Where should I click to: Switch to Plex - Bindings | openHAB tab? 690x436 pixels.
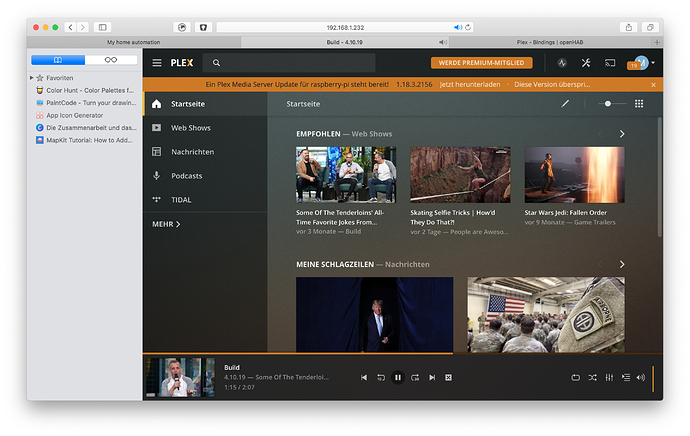pos(550,42)
